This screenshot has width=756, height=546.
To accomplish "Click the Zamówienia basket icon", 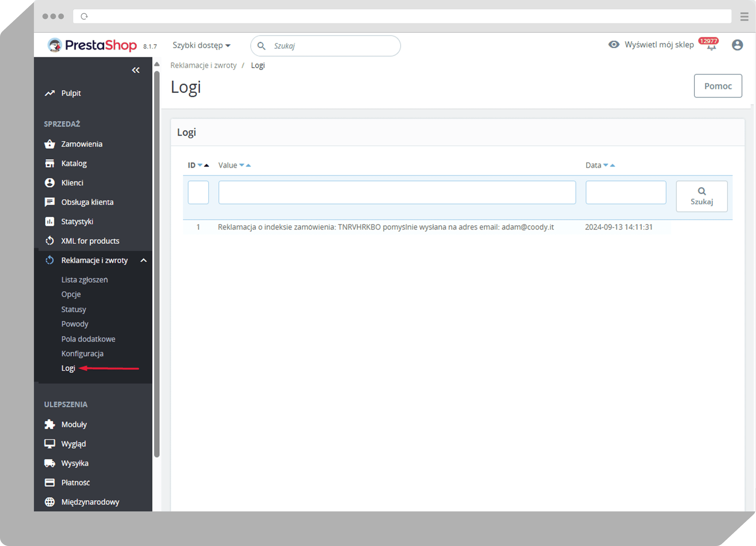I will point(50,144).
